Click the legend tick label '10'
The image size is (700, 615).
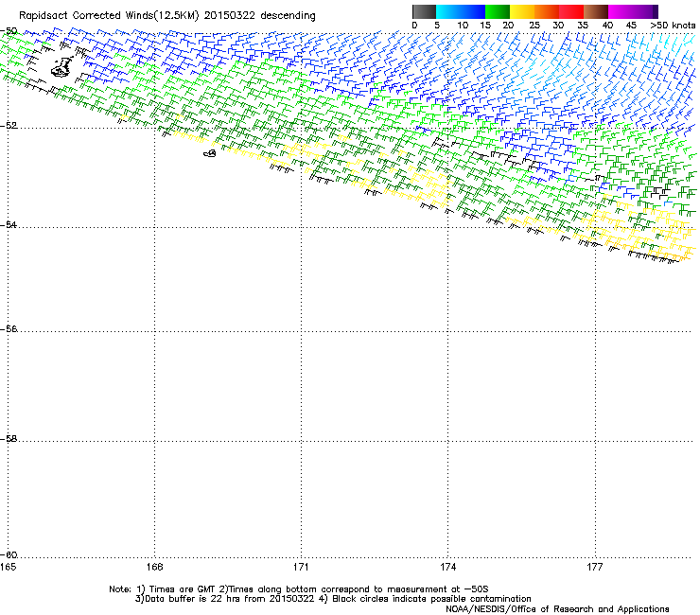pyautogui.click(x=463, y=26)
